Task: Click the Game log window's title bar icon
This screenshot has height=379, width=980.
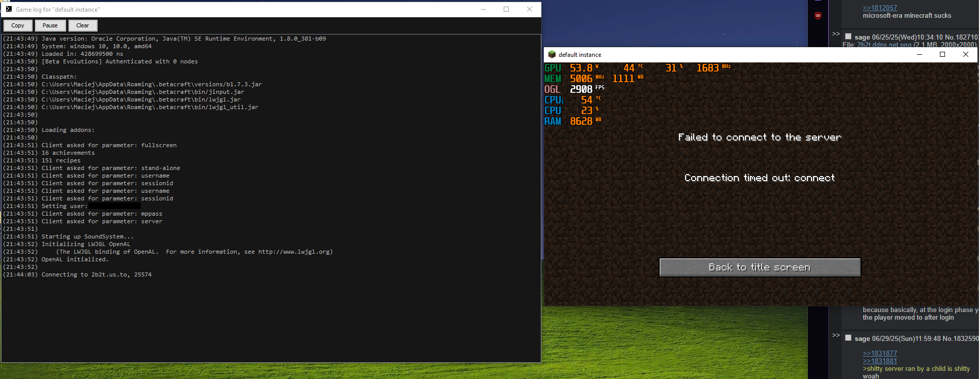Action: pyautogui.click(x=9, y=9)
